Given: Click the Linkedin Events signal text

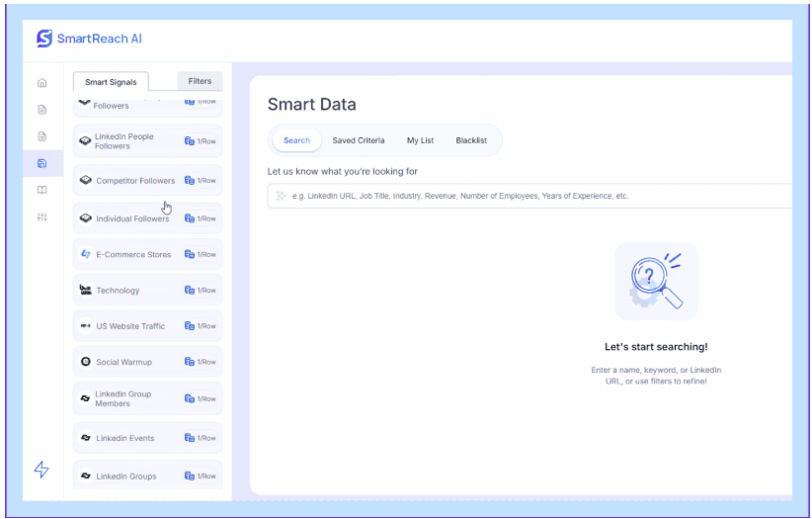Looking at the screenshot, I should coord(125,438).
